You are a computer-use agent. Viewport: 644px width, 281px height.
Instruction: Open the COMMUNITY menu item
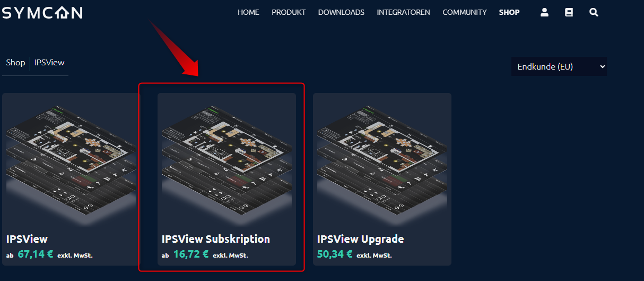pyautogui.click(x=465, y=12)
